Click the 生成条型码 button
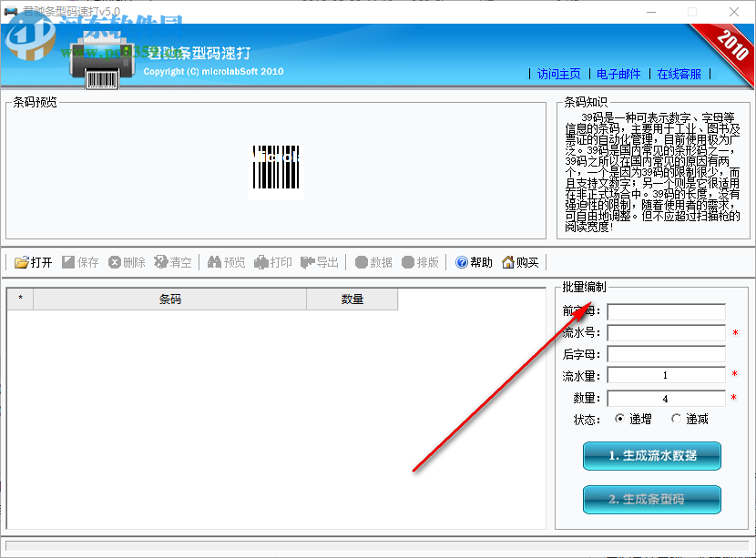Screen dimensions: 756x558 (x=651, y=499)
